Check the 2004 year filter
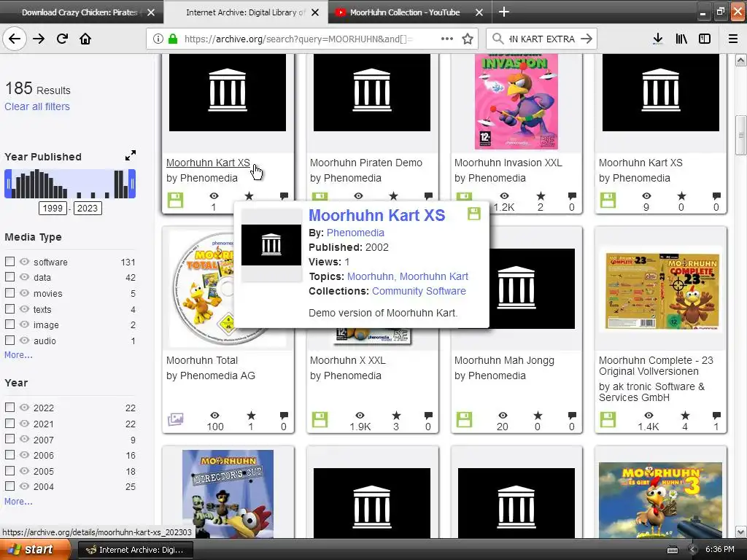Viewport: 747px width, 560px height. (9, 486)
